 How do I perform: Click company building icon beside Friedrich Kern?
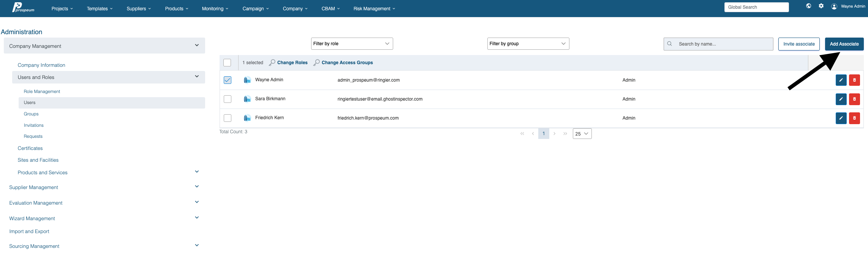pos(247,118)
